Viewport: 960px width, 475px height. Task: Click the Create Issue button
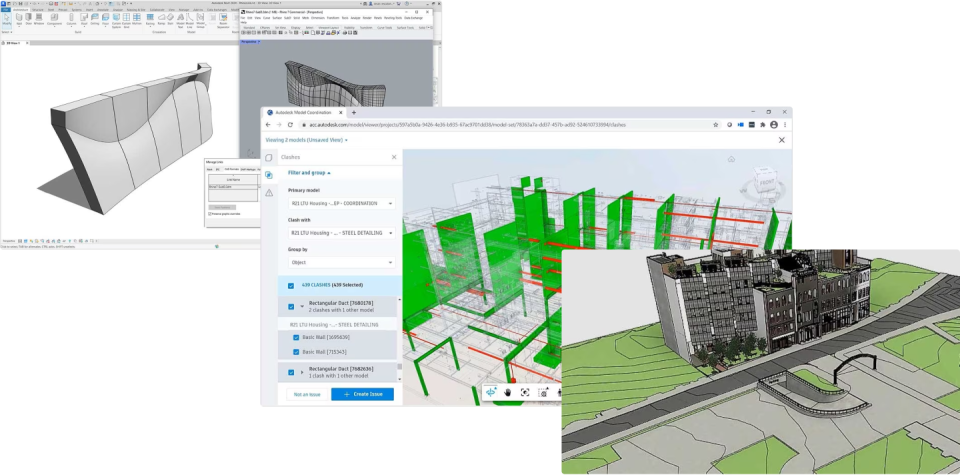[362, 394]
